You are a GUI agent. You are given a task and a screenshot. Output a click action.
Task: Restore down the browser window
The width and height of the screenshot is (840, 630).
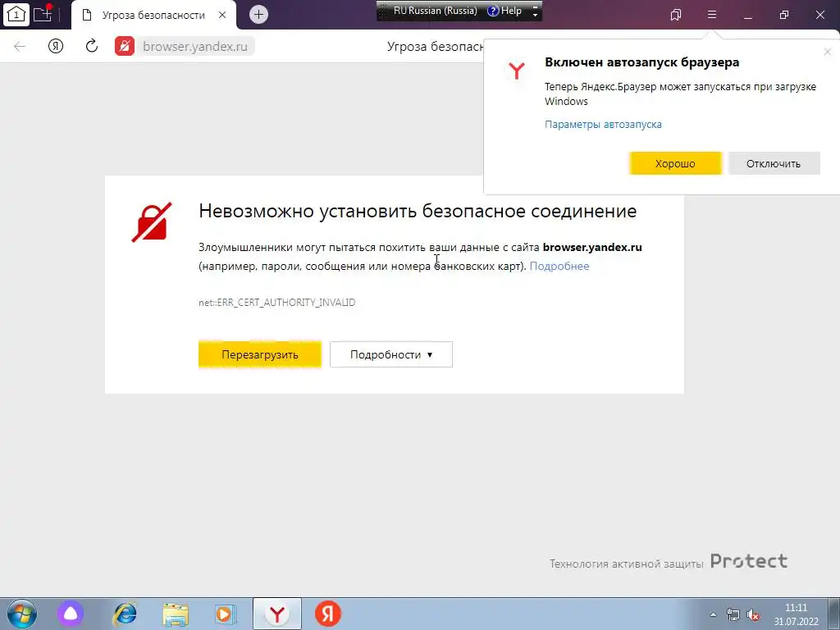coord(784,15)
